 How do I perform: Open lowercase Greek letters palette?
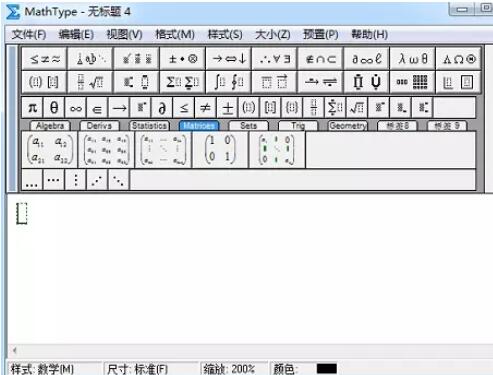[x=413, y=59]
